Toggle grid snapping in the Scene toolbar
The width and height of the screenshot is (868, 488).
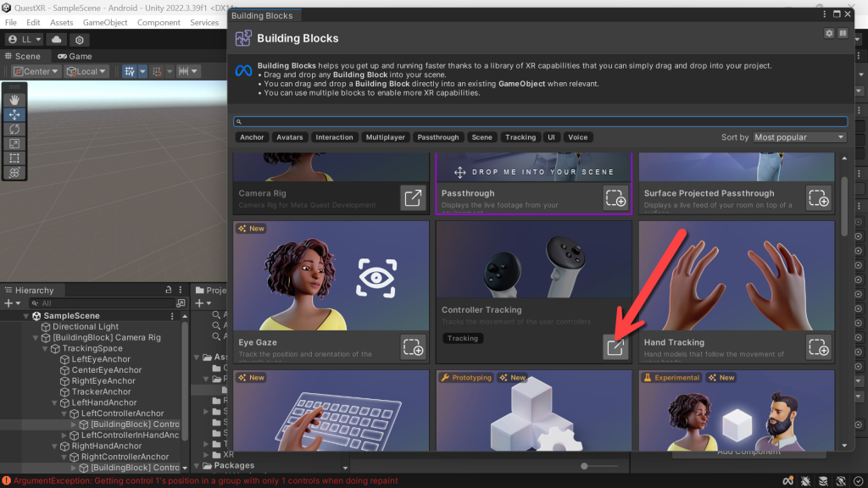point(130,71)
